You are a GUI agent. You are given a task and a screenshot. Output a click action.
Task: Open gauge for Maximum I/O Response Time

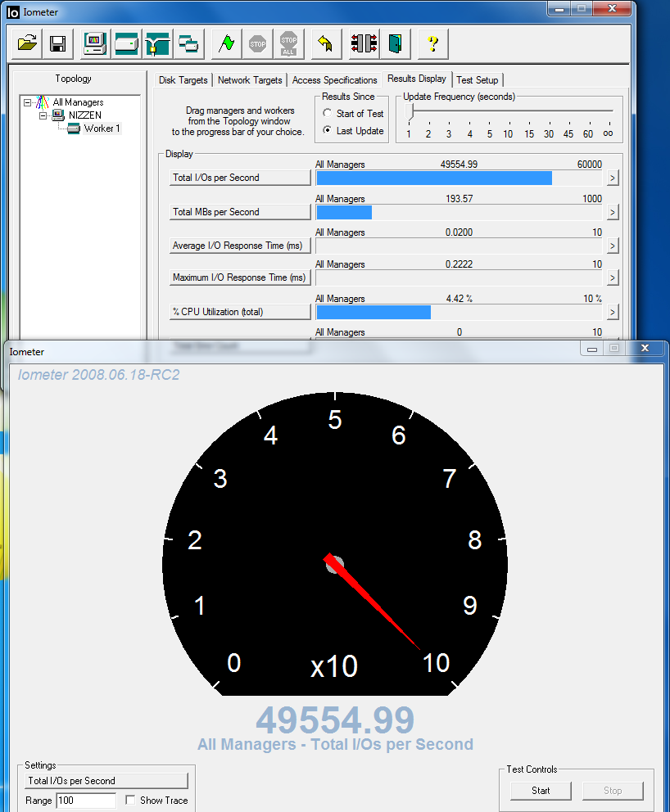point(613,278)
